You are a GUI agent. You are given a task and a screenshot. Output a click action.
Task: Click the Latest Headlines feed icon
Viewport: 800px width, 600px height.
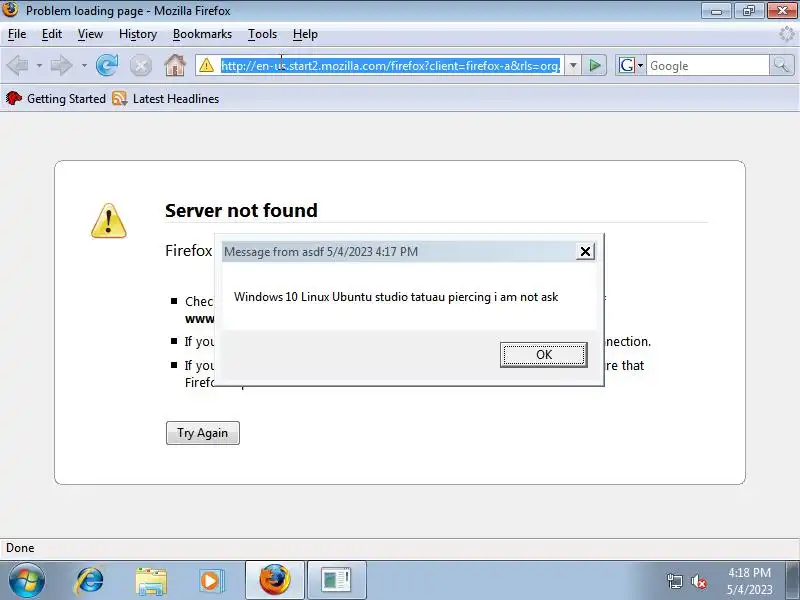coord(119,98)
